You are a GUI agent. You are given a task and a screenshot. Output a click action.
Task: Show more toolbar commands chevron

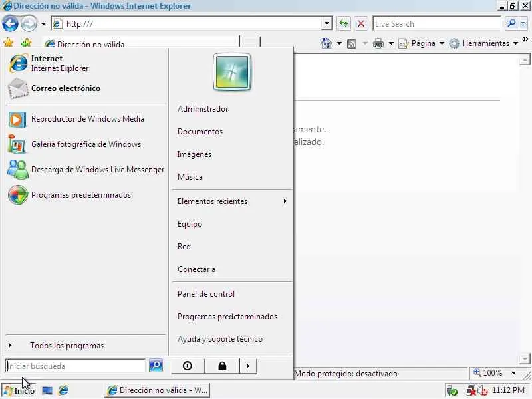pyautogui.click(x=525, y=39)
